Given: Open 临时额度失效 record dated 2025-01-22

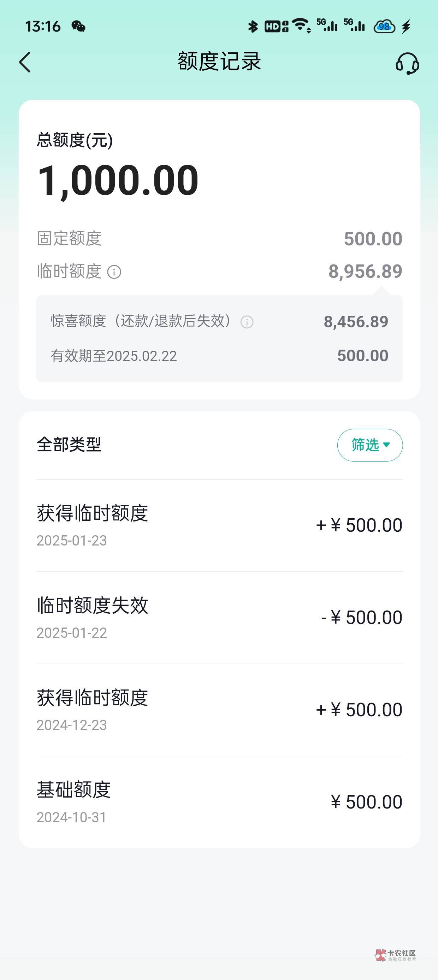Looking at the screenshot, I should [219, 617].
